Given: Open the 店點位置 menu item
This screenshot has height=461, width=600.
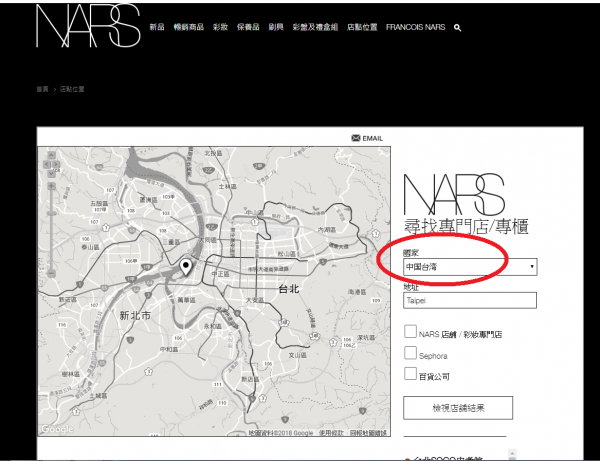Looking at the screenshot, I should (x=361, y=28).
